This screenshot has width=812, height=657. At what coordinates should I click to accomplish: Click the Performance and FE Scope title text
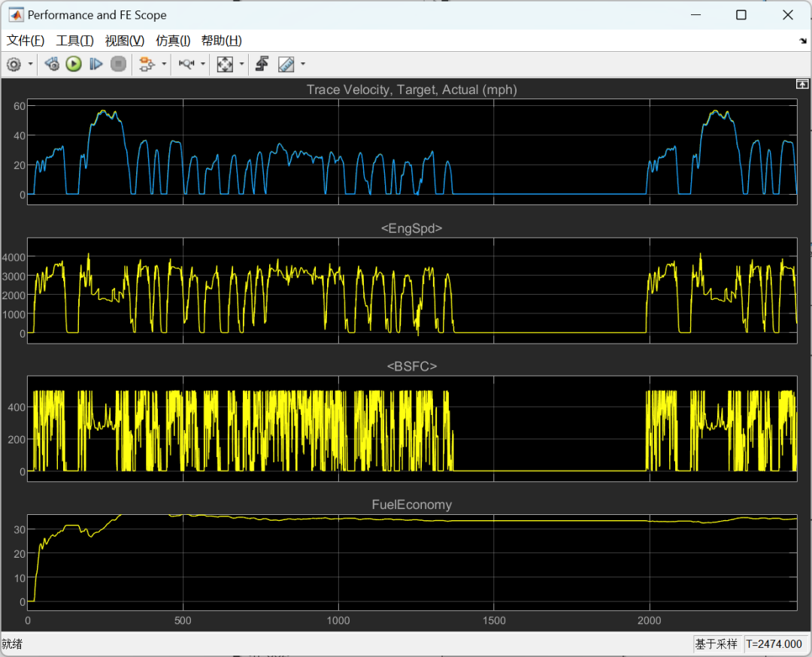click(97, 15)
